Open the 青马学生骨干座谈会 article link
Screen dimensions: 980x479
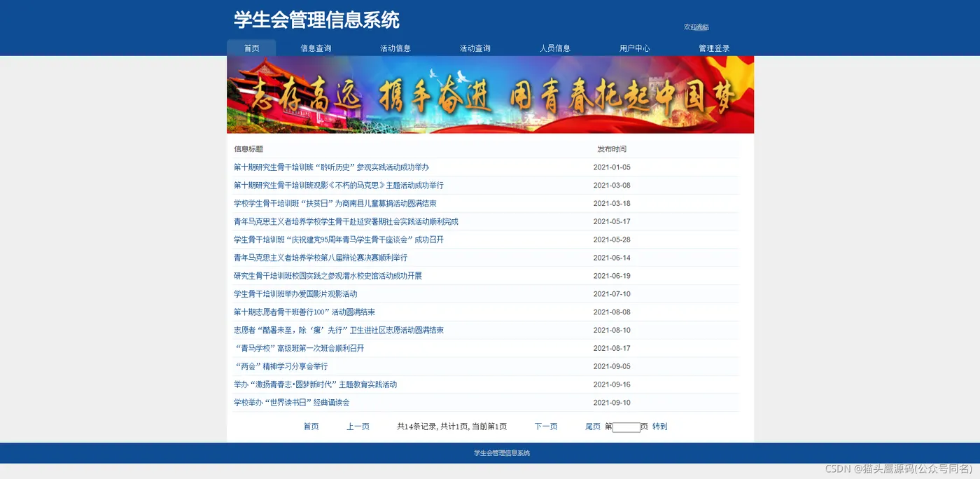338,239
